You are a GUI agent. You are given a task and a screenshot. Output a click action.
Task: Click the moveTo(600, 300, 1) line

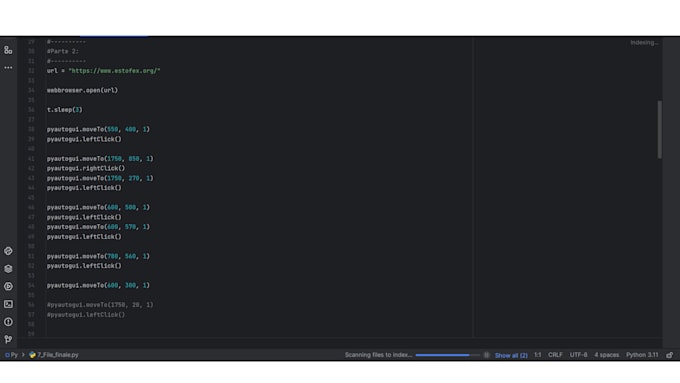coord(98,285)
